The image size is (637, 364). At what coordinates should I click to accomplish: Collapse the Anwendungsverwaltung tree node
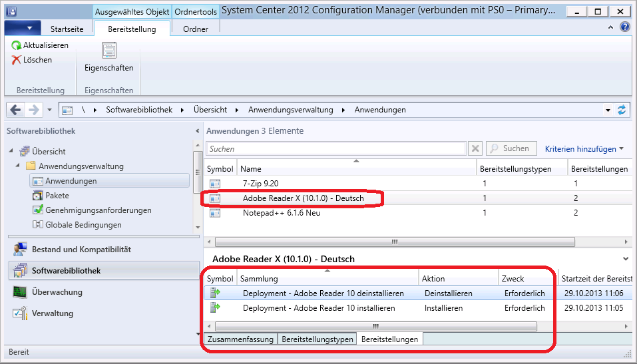click(x=17, y=166)
